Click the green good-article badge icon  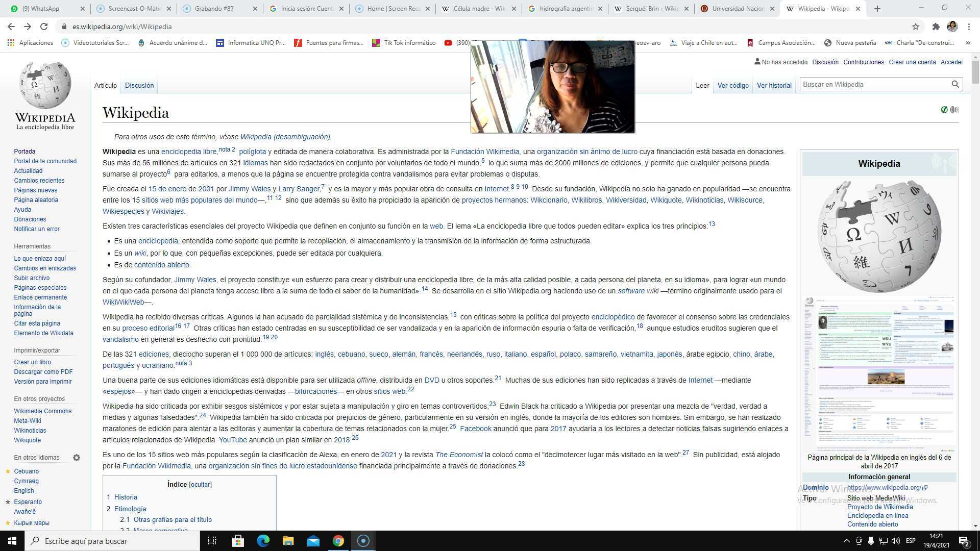[944, 110]
